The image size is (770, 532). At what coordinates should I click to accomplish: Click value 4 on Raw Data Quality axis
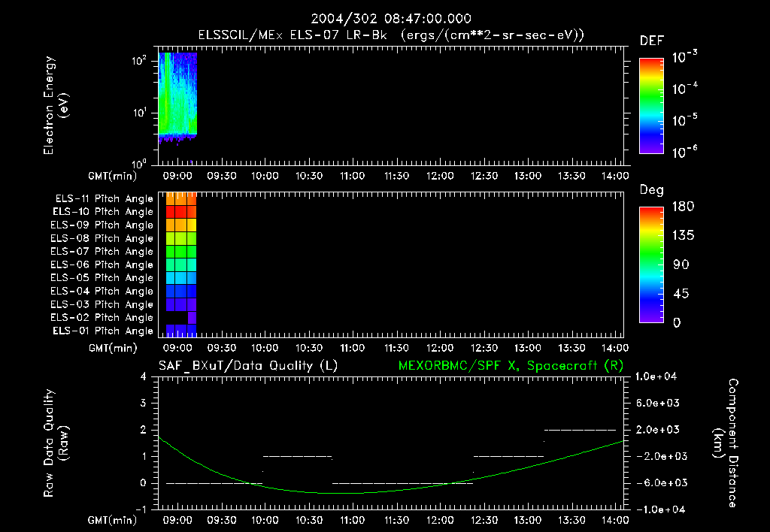144,376
